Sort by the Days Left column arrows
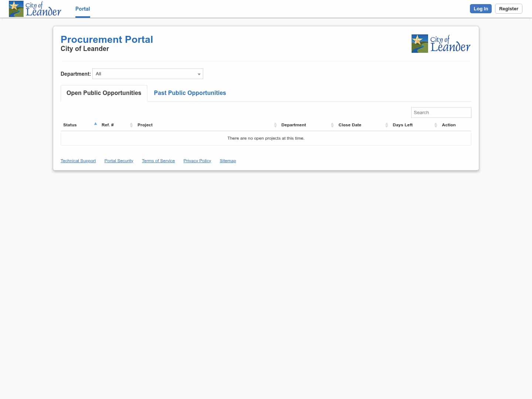Viewport: 532px width, 399px height. pyautogui.click(x=436, y=125)
